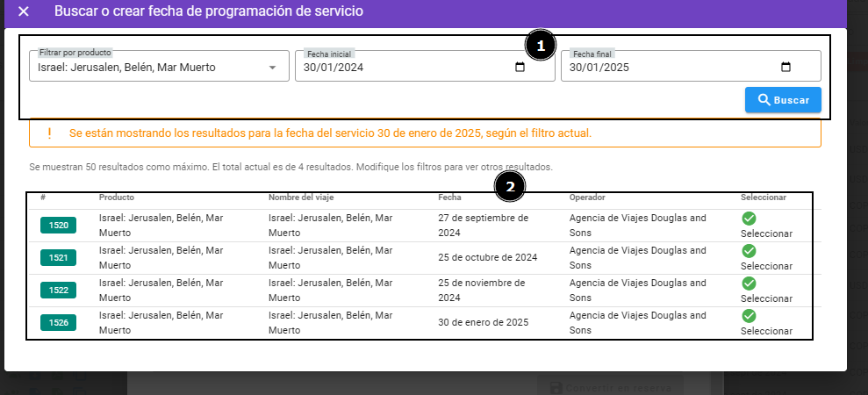Click Seleccionar text in row 1526
This screenshot has height=395, width=868.
[766, 331]
